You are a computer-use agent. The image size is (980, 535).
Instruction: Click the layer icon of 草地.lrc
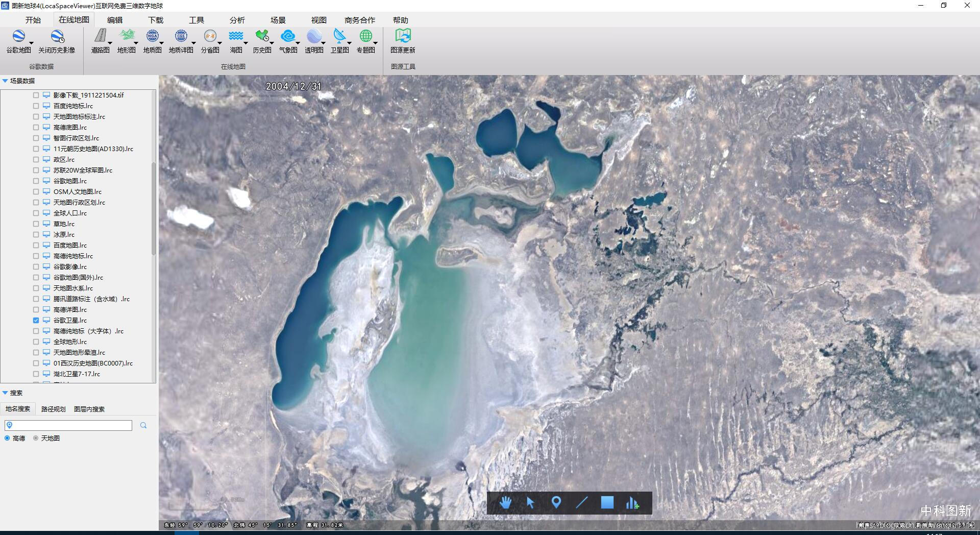46,224
